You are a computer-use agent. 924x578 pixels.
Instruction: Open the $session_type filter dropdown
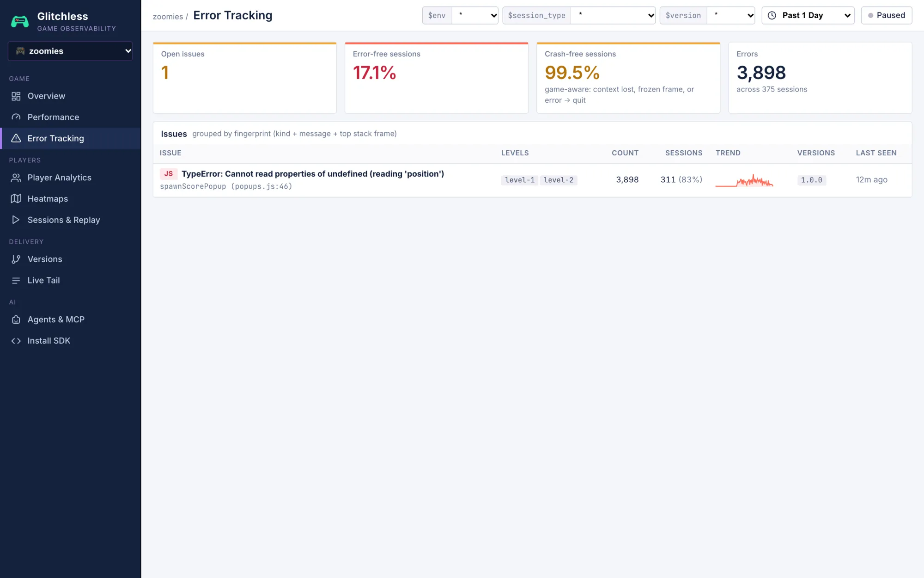point(613,15)
